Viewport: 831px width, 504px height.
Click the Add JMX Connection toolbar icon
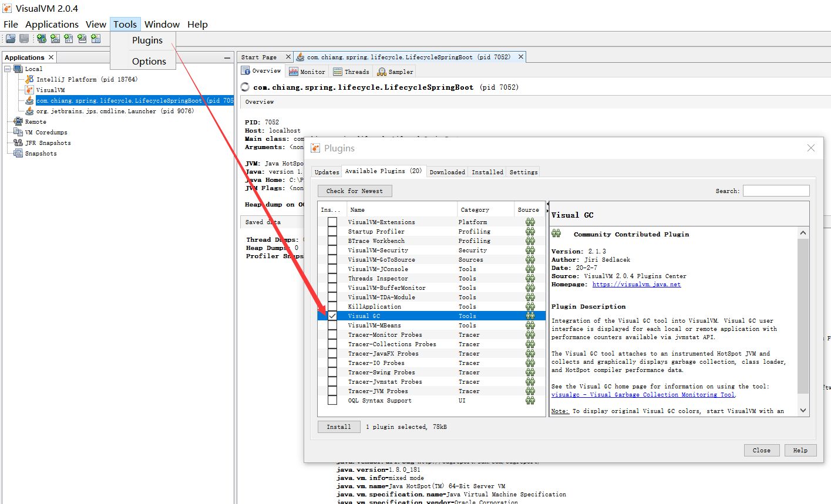pyautogui.click(x=55, y=39)
